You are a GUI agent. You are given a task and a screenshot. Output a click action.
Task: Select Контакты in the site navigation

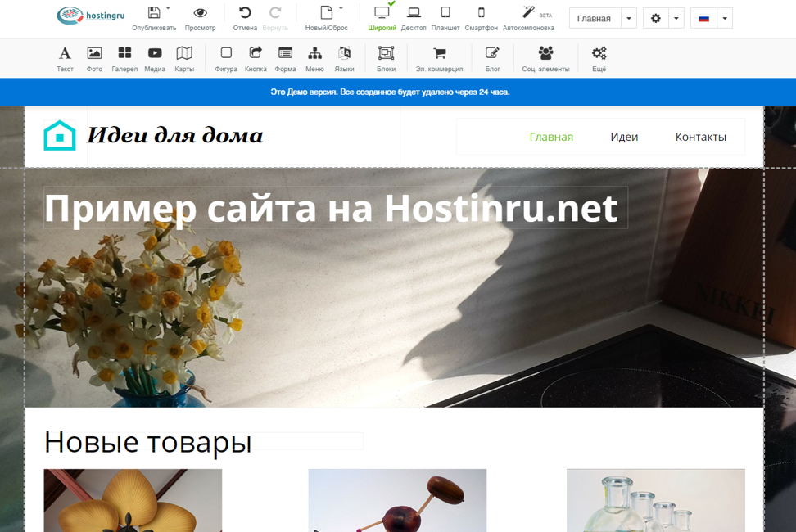pyautogui.click(x=700, y=136)
